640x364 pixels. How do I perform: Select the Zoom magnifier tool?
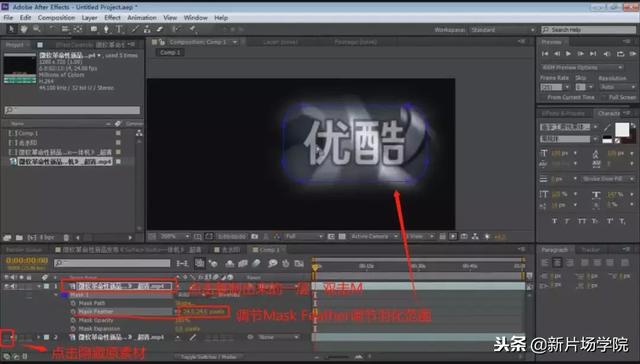tap(37, 29)
